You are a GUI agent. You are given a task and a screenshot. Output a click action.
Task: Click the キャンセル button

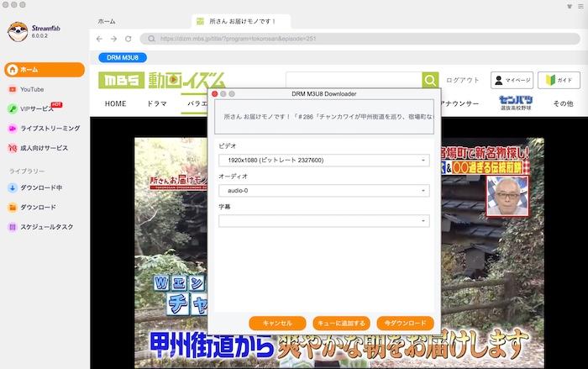point(277,324)
